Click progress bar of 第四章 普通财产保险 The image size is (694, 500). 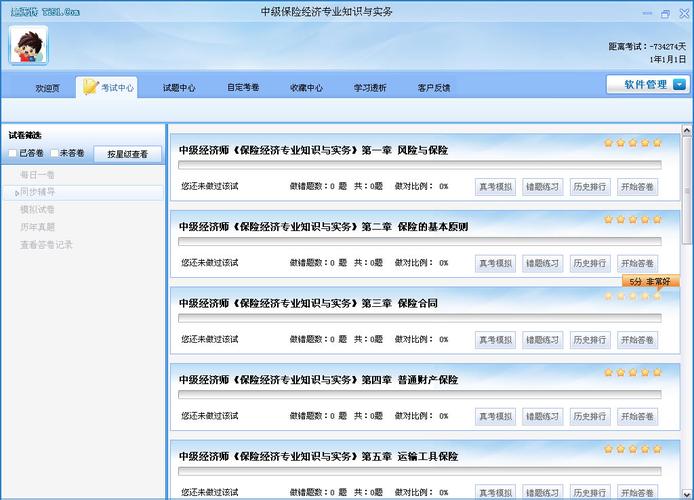[x=420, y=395]
